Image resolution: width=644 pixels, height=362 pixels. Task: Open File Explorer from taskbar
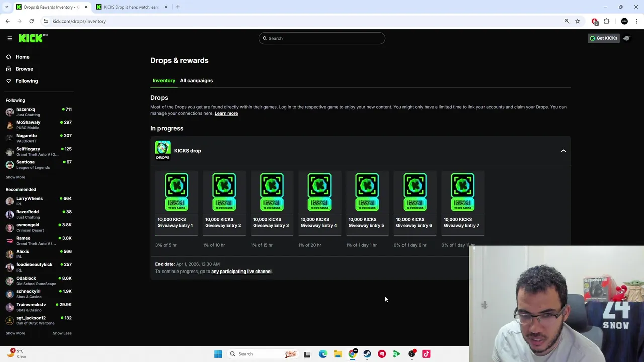click(x=337, y=354)
